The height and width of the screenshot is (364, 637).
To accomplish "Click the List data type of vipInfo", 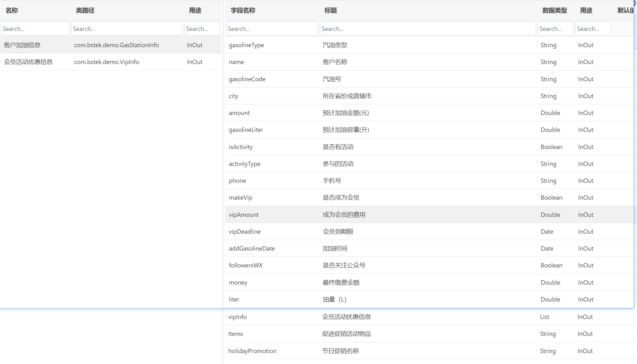I will coord(544,317).
